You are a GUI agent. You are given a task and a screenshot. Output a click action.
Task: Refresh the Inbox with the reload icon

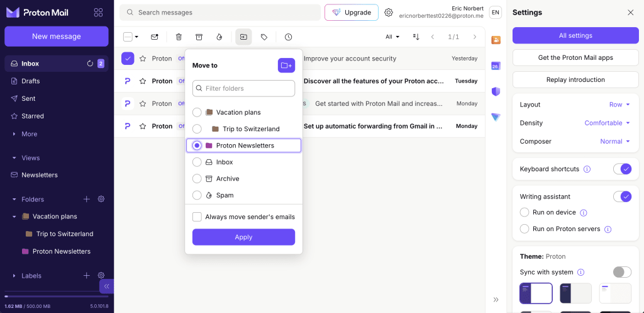coord(90,64)
